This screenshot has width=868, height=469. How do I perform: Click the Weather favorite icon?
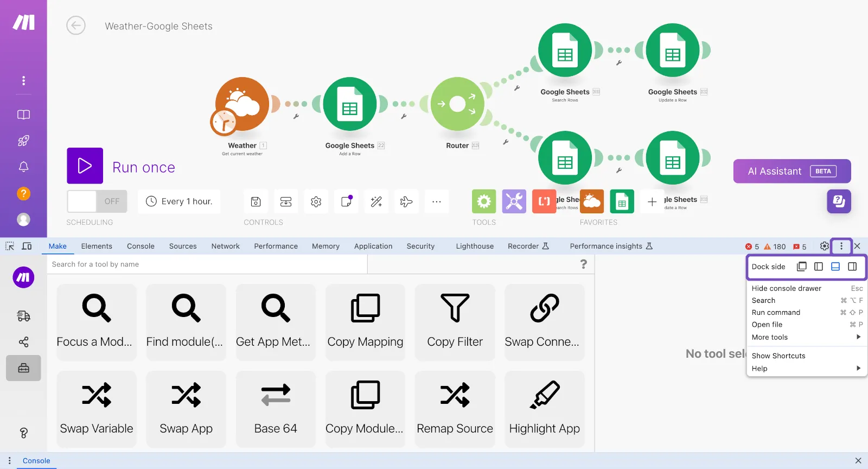592,201
